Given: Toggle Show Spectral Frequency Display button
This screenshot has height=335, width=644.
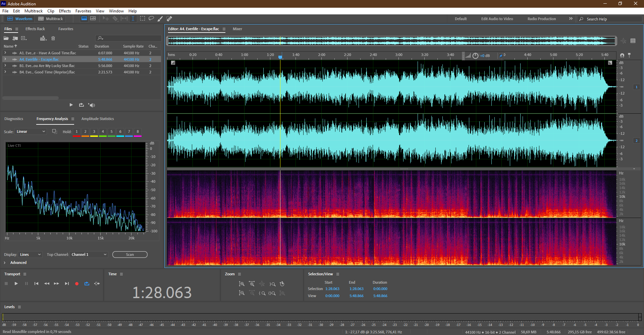Looking at the screenshot, I should 84,19.
